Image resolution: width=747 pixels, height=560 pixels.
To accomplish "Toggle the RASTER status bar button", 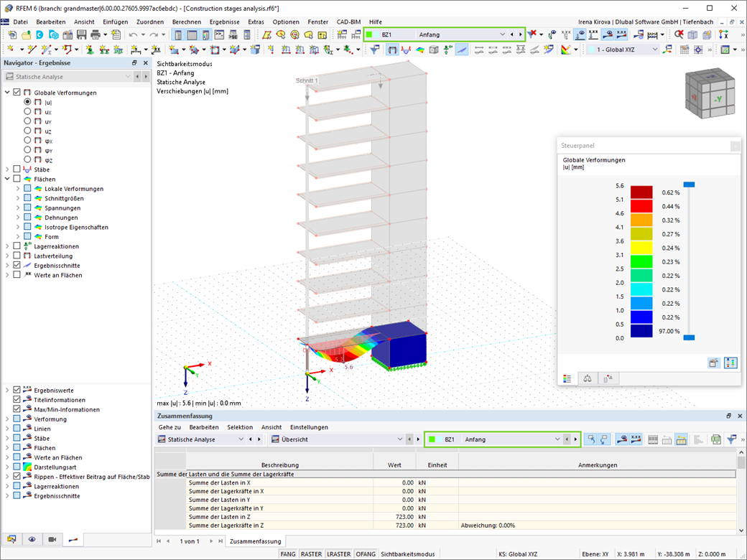I will [x=311, y=554].
